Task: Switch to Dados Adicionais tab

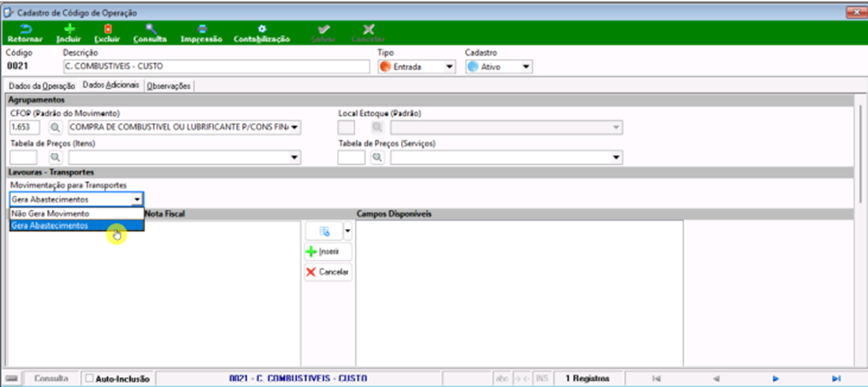Action: [x=110, y=85]
